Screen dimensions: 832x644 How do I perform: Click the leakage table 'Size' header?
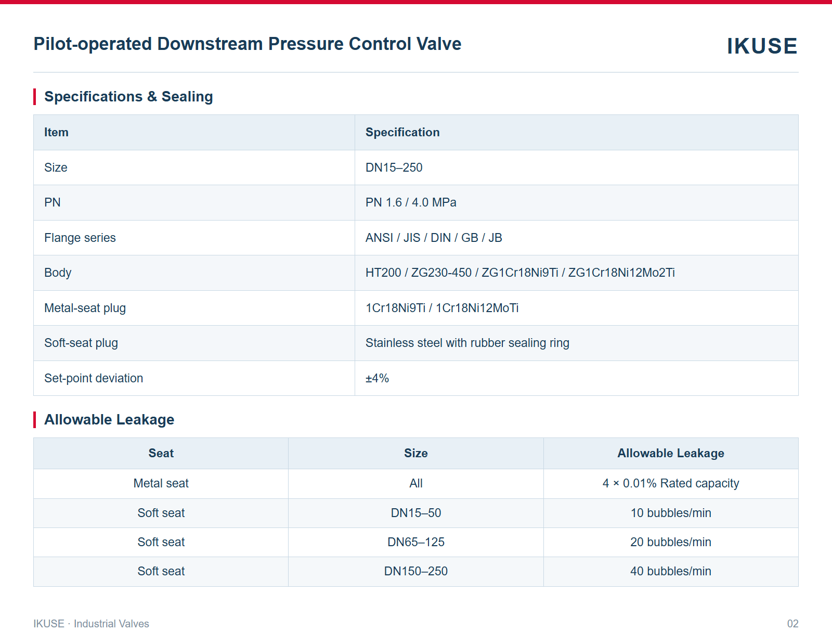coord(416,454)
